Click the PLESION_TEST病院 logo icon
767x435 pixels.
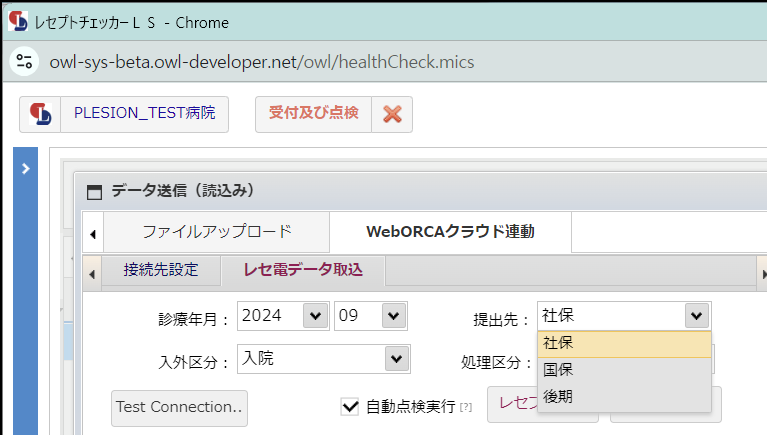pos(40,114)
